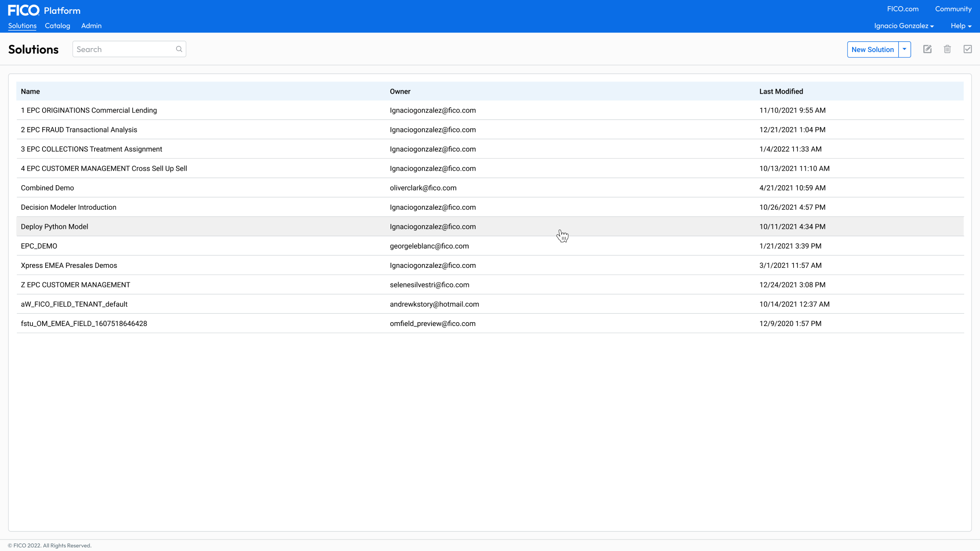Click the date 1/21/2021 3:39 PM
Screen dimensions: 980x551
point(791,246)
